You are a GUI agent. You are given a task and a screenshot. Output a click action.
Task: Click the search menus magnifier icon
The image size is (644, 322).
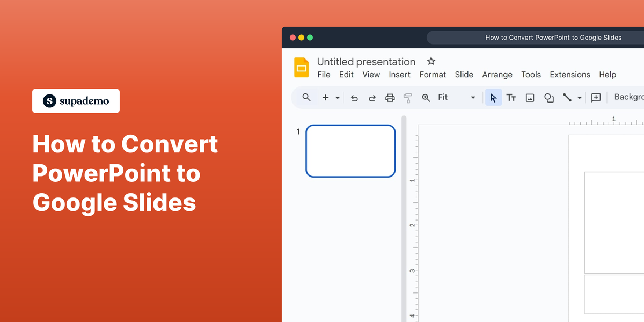tap(306, 97)
